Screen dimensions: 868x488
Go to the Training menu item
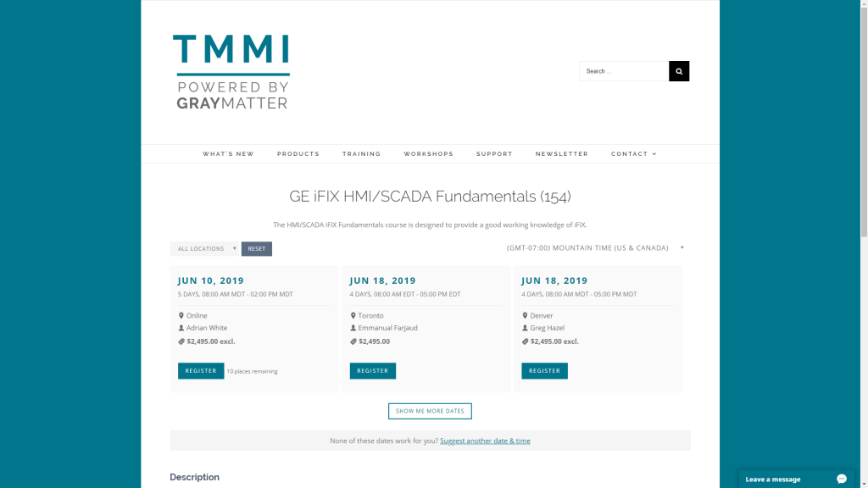(x=361, y=154)
